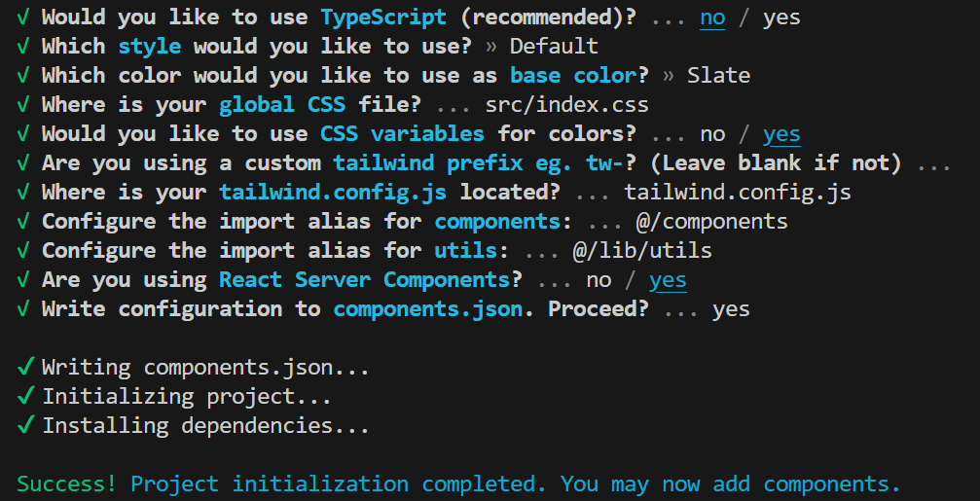Click 'You may now add components.' text
Screen dimensions: 980x501
pos(730,484)
